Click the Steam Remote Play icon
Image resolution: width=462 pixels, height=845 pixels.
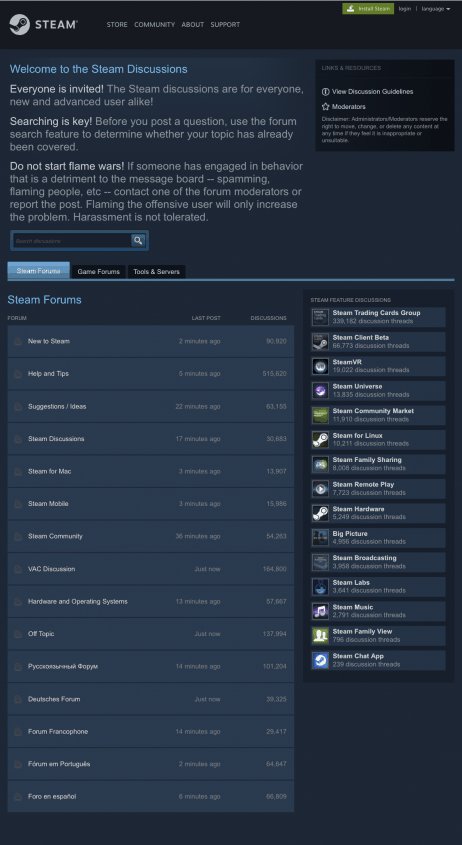point(320,488)
